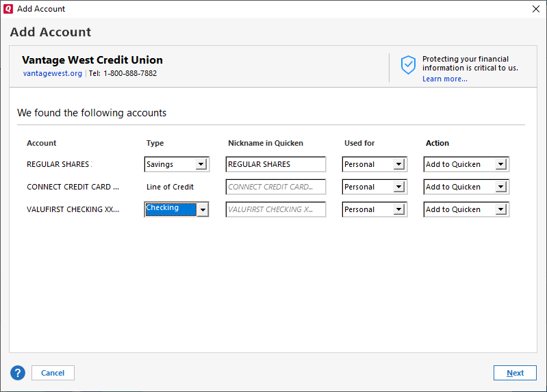Open Action dropdown for REGULAR SHARES
Viewport: 547px width, 392px height.
click(x=466, y=164)
